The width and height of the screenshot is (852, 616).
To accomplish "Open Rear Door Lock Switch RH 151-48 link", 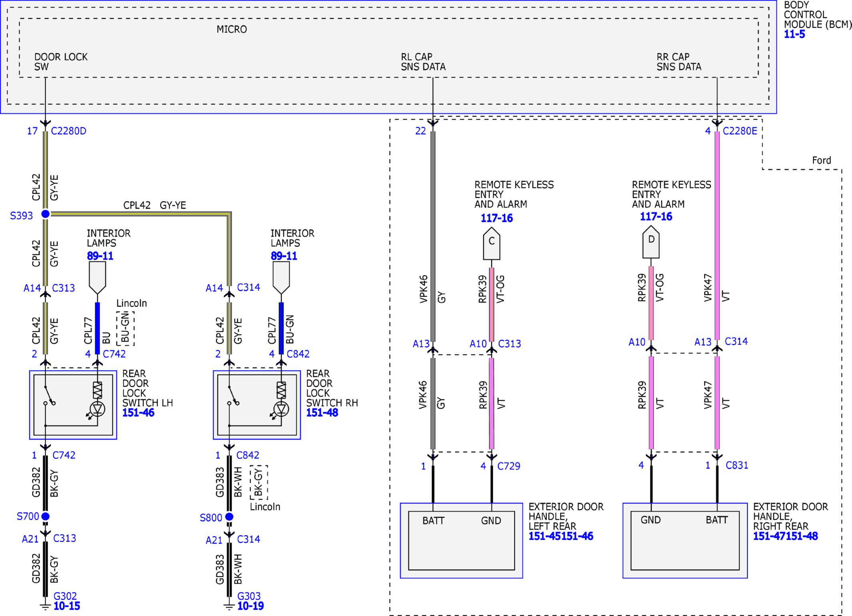I will pos(322,413).
